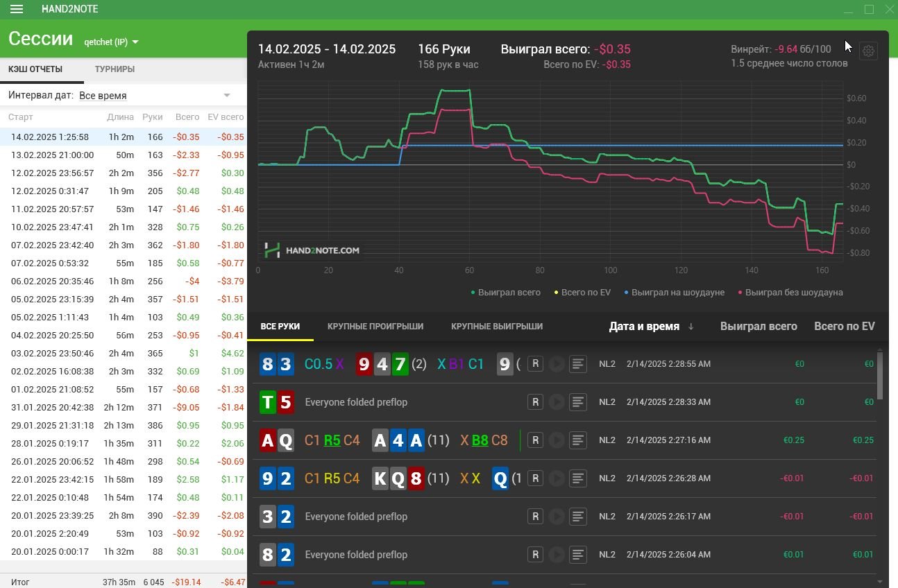Open replayer R for the 9 2 hand
The height and width of the screenshot is (588, 898).
point(535,478)
